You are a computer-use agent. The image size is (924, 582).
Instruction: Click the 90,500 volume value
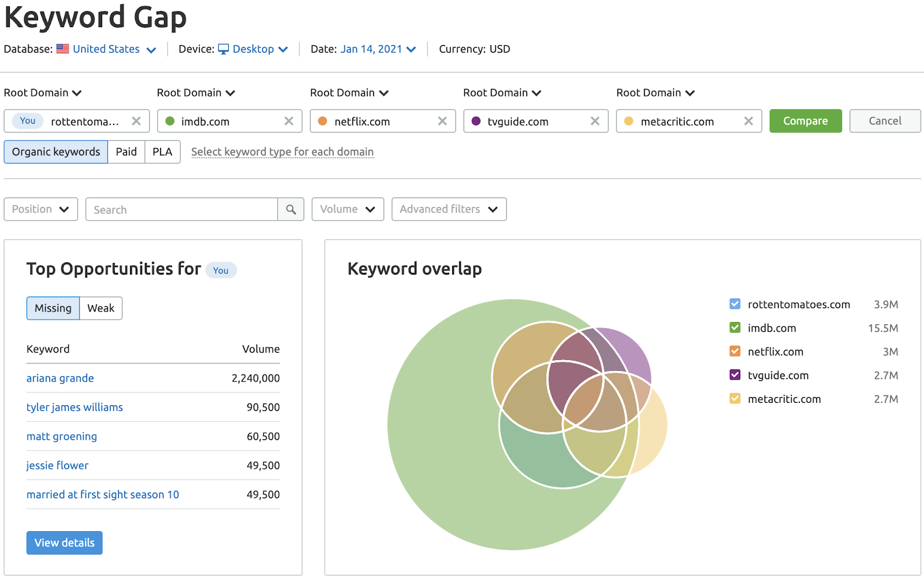pos(263,407)
